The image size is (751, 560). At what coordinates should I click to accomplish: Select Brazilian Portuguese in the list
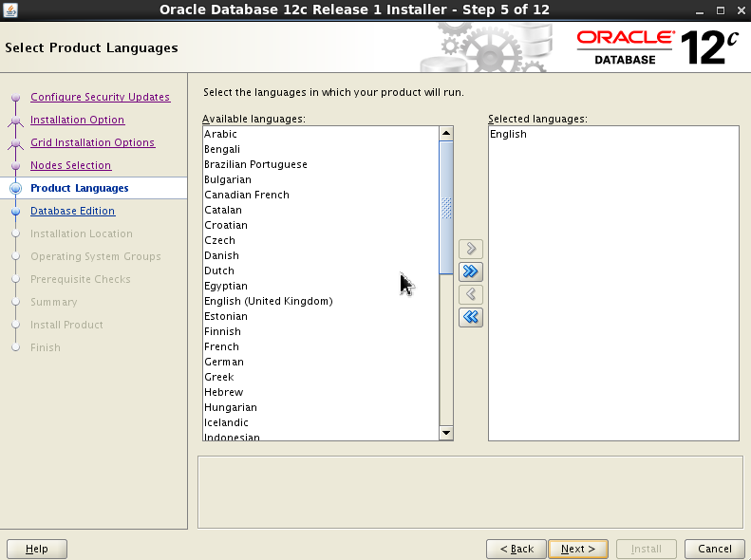(x=320, y=164)
